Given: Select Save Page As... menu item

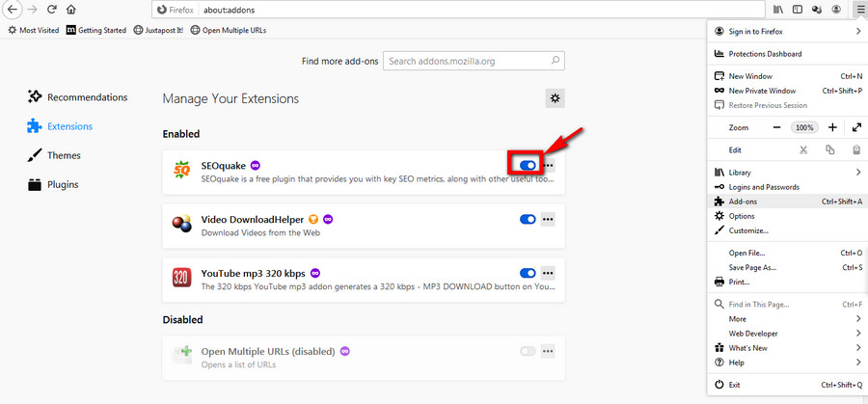Looking at the screenshot, I should coord(787,267).
